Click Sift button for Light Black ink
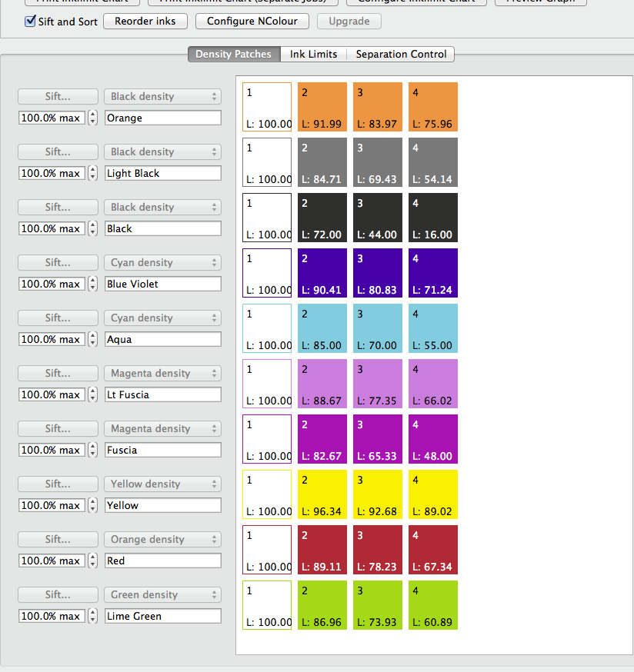Screen dimensions: 634x672 [58, 151]
